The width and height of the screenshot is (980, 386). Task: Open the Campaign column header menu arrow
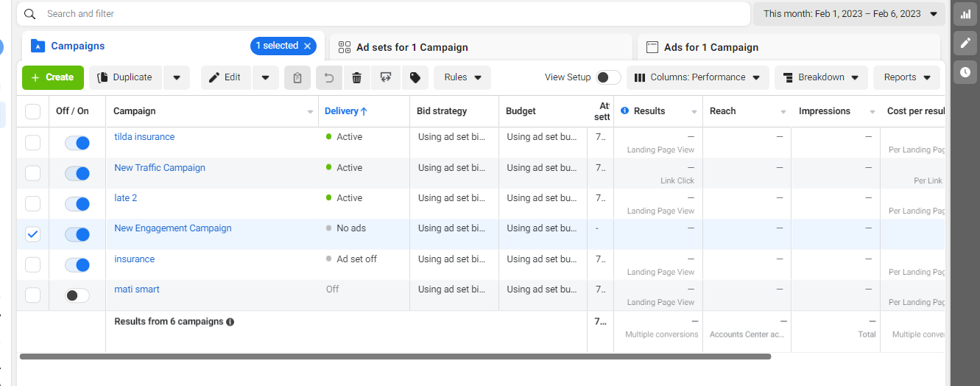[x=310, y=112]
